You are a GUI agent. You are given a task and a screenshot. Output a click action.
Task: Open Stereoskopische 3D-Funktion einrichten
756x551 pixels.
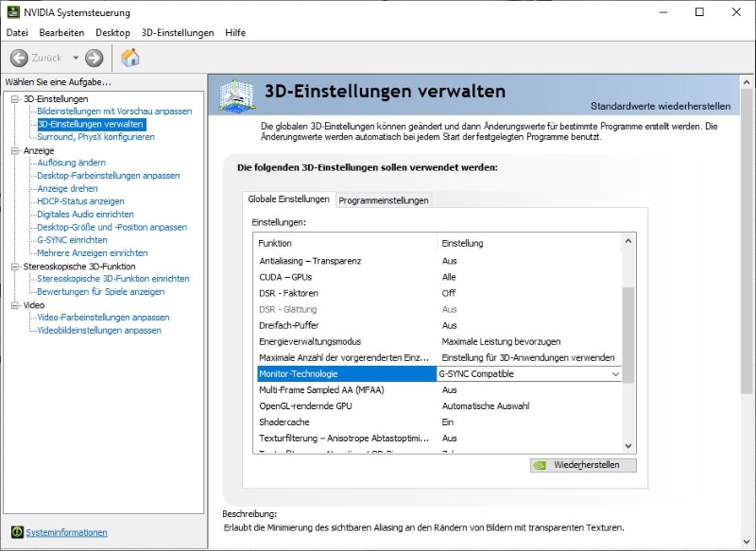pyautogui.click(x=113, y=279)
